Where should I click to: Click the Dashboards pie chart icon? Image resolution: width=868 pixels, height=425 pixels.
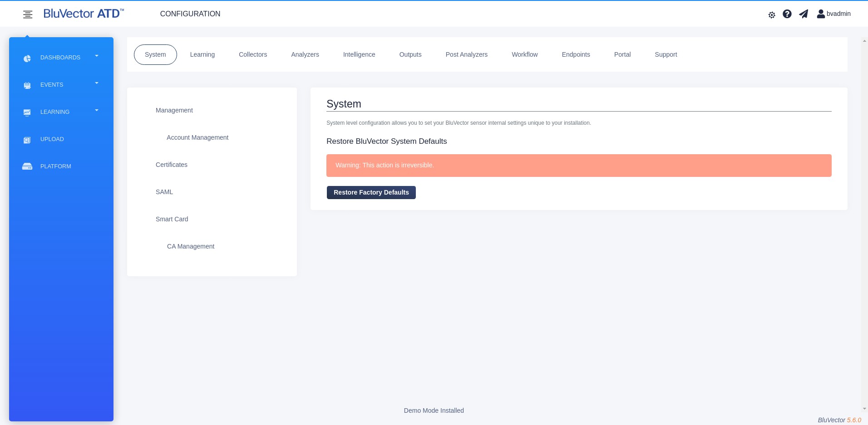click(x=27, y=58)
